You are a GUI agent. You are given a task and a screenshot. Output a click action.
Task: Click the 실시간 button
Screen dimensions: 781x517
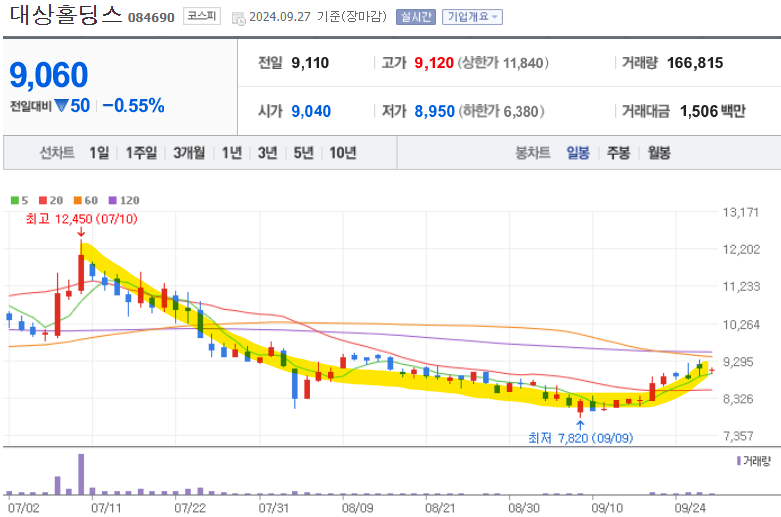pos(416,17)
